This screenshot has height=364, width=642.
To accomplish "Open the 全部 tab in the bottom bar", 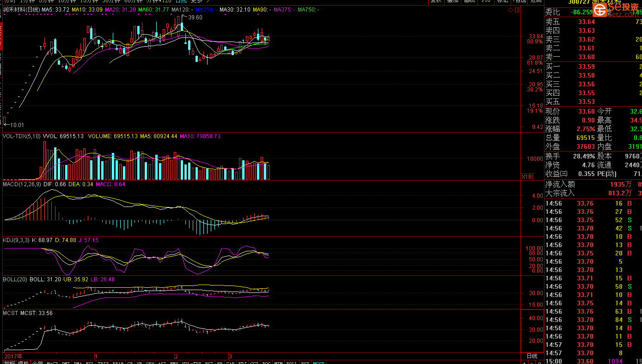I will (x=38, y=363).
